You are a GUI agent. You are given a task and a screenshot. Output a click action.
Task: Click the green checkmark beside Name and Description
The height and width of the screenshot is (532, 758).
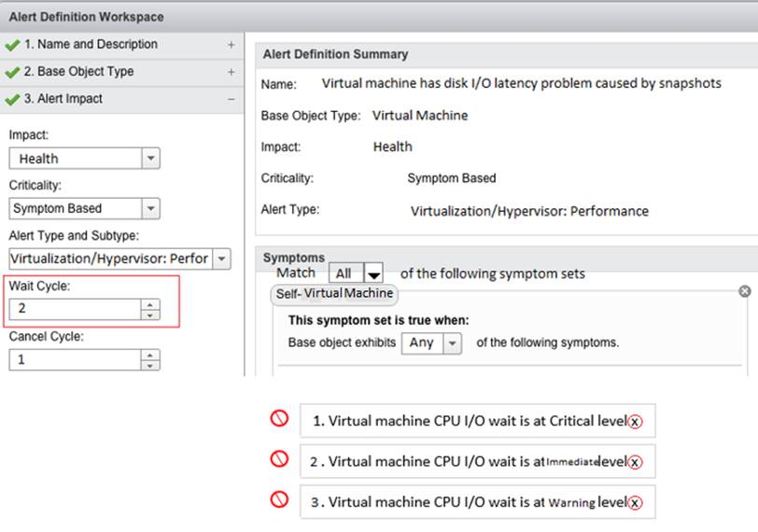click(12, 46)
